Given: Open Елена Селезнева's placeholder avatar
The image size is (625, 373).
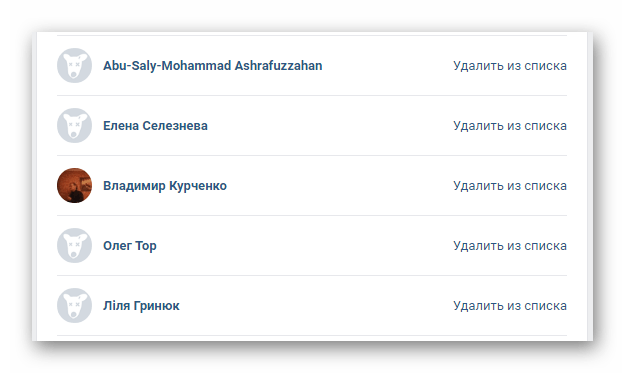Looking at the screenshot, I should point(75,126).
